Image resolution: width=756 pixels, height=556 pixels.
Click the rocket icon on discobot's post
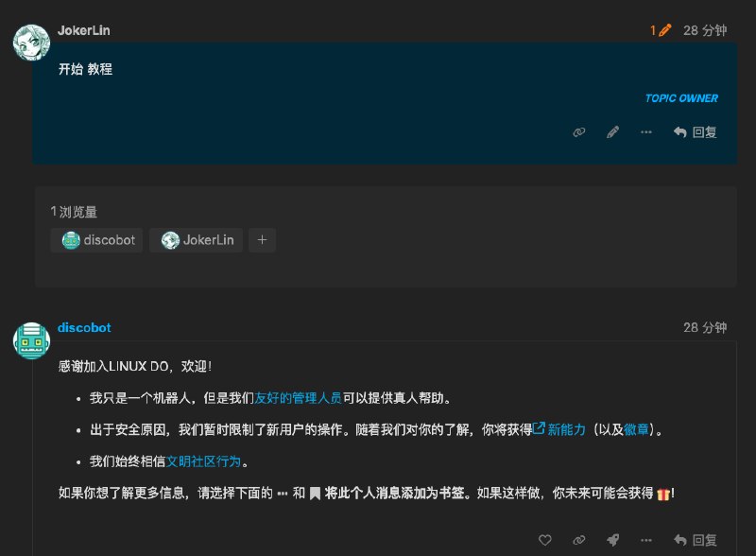pos(612,540)
